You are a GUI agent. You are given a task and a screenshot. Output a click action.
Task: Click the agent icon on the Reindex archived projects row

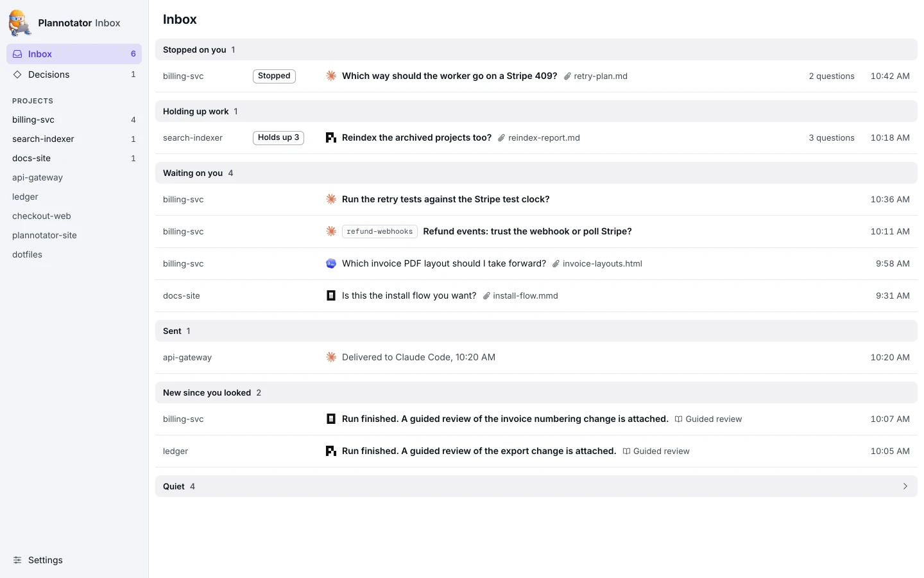[x=331, y=137]
